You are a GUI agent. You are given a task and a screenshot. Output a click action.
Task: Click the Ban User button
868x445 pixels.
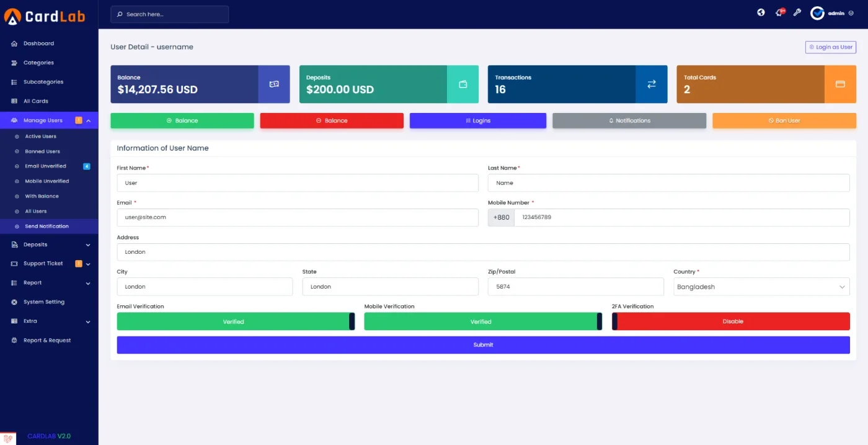(784, 120)
